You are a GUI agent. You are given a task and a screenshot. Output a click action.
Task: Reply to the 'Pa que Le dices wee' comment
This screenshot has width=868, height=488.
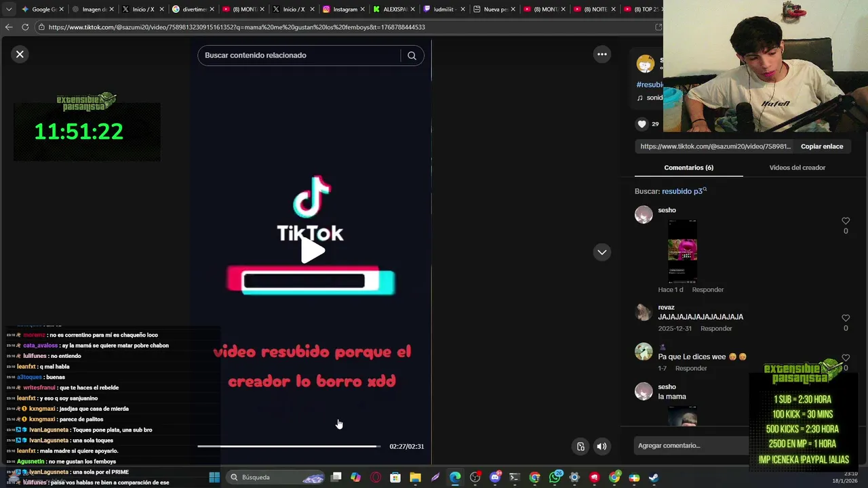pos(691,368)
